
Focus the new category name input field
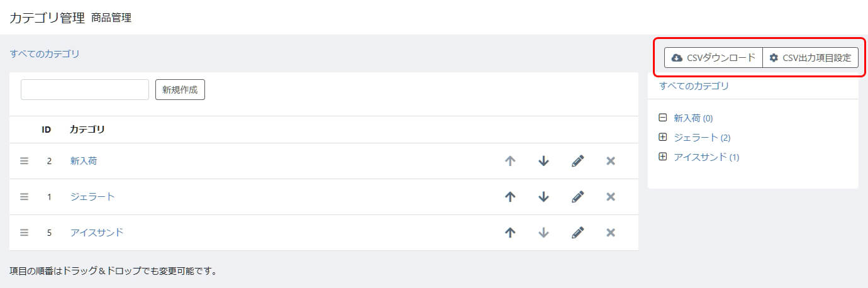pyautogui.click(x=85, y=89)
